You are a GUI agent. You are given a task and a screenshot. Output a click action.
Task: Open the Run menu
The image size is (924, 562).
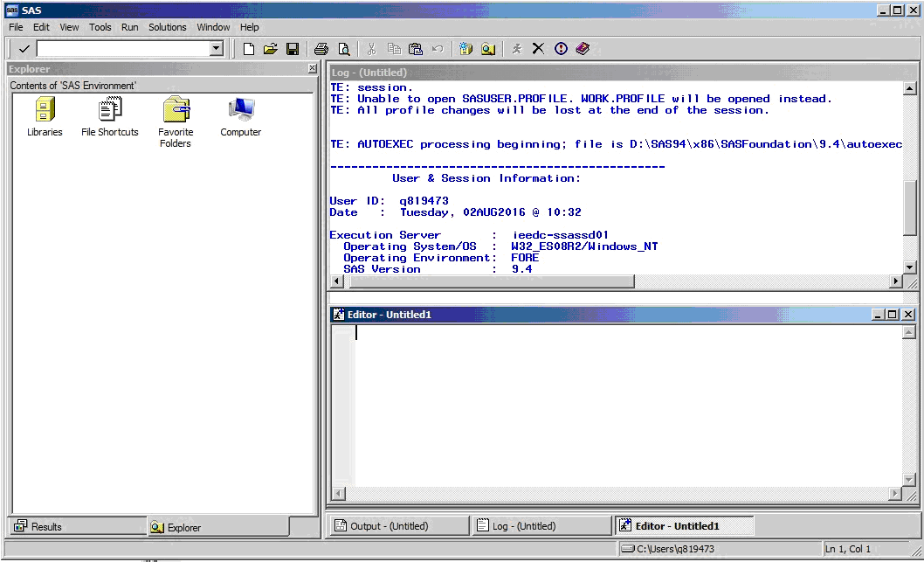click(129, 27)
